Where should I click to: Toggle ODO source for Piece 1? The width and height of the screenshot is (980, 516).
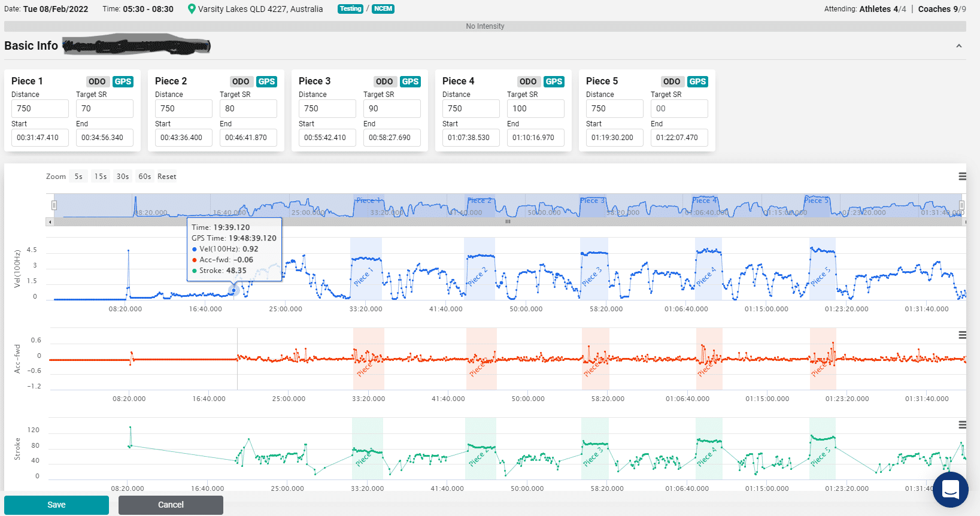click(97, 81)
